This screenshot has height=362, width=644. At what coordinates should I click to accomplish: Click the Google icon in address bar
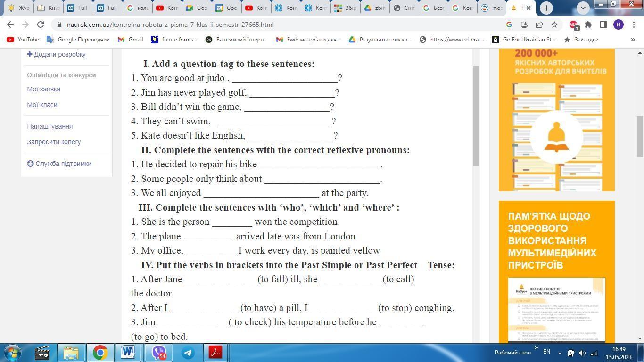tap(509, 25)
